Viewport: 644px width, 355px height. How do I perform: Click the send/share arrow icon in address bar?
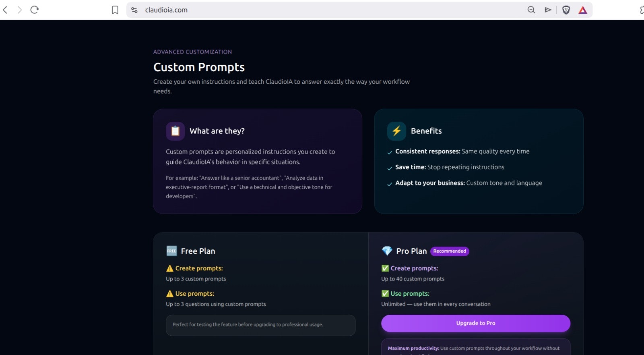click(548, 10)
